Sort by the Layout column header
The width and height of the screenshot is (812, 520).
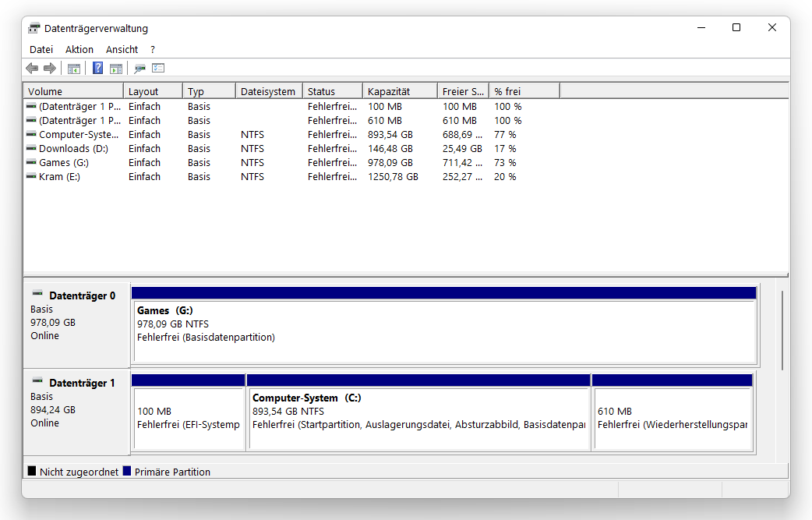click(153, 91)
